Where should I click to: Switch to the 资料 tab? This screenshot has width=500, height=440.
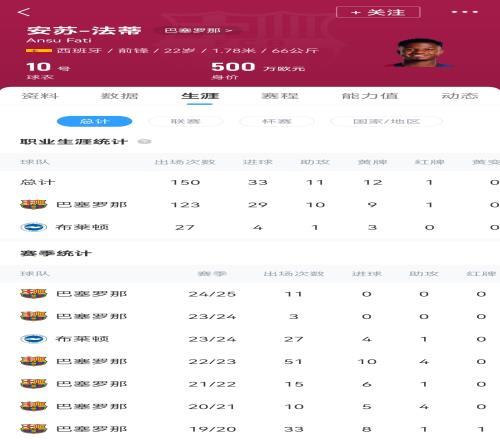[40, 96]
